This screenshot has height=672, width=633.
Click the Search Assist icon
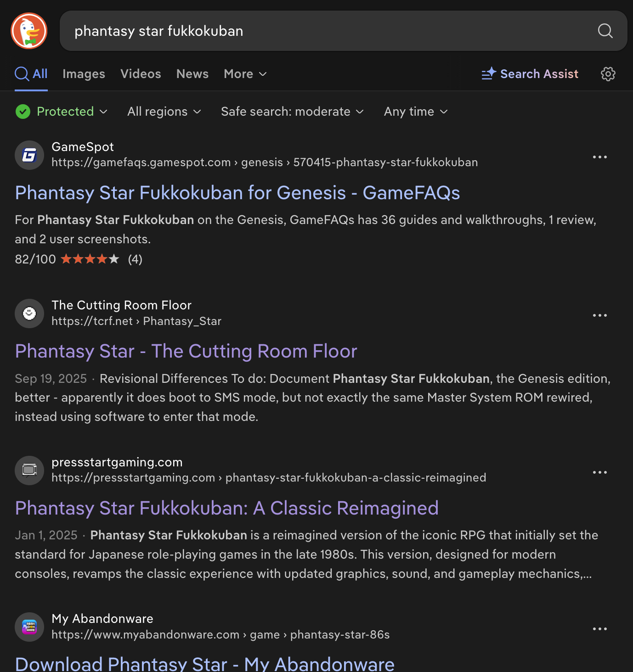488,73
